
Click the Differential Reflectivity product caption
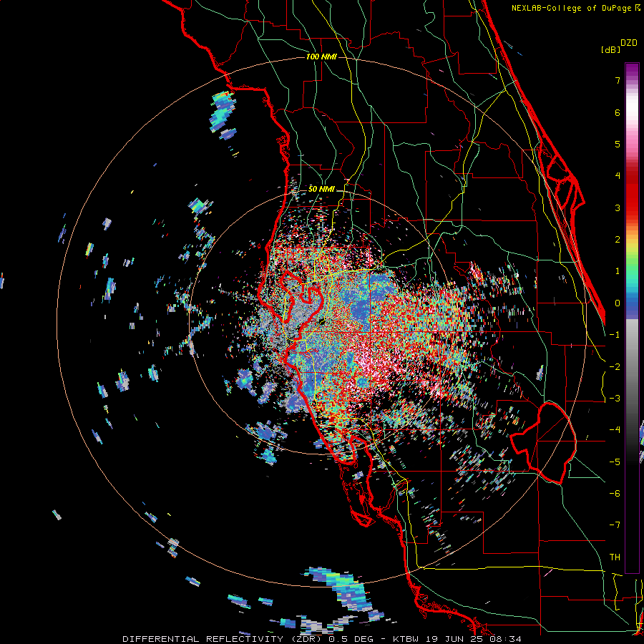click(x=322, y=639)
